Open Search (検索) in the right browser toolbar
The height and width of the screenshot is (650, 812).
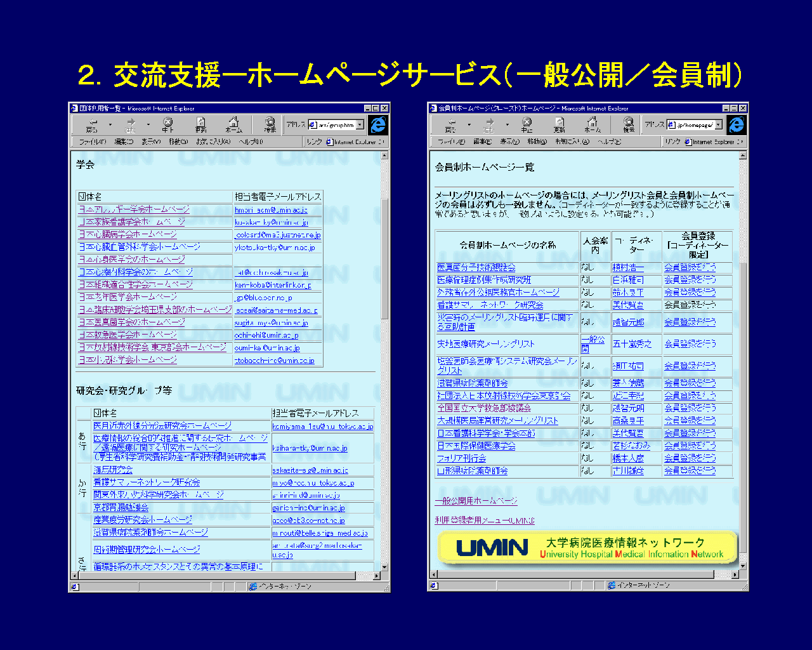628,124
